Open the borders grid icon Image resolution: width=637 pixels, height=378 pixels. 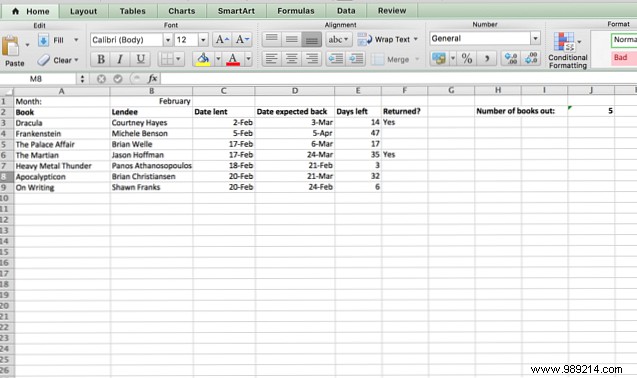tap(167, 59)
